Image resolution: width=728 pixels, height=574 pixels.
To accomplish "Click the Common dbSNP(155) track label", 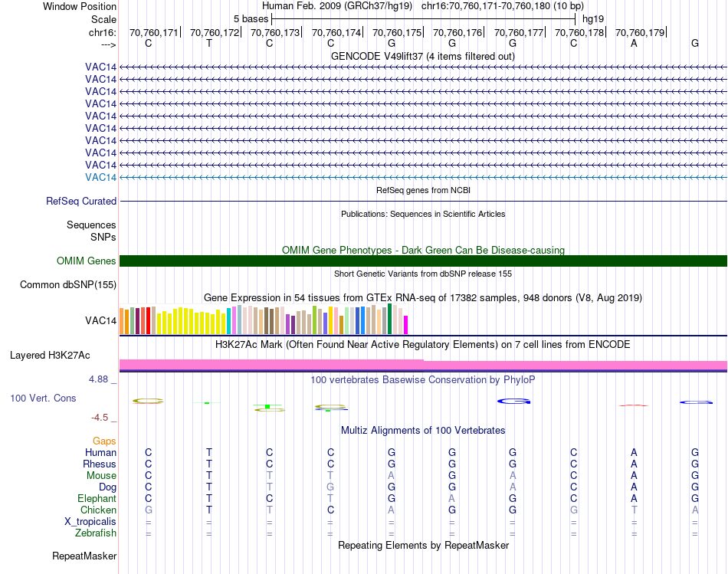I will [x=68, y=284].
